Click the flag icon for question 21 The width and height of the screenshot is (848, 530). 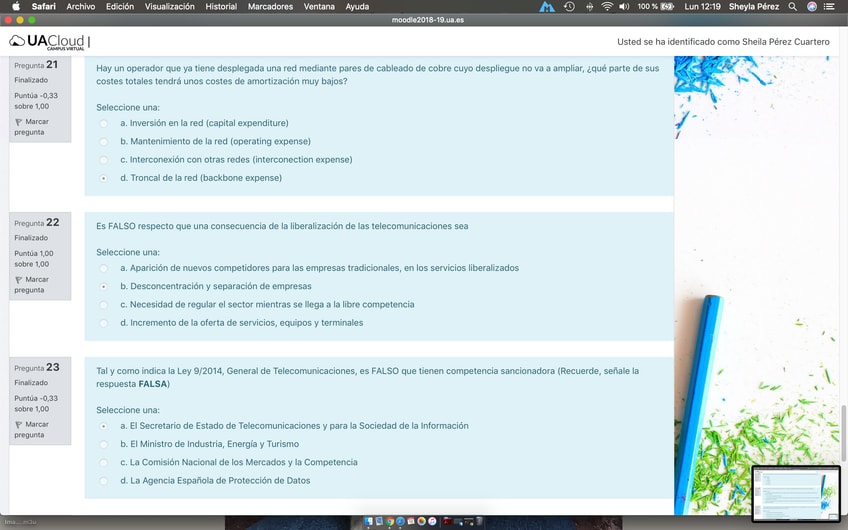19,122
